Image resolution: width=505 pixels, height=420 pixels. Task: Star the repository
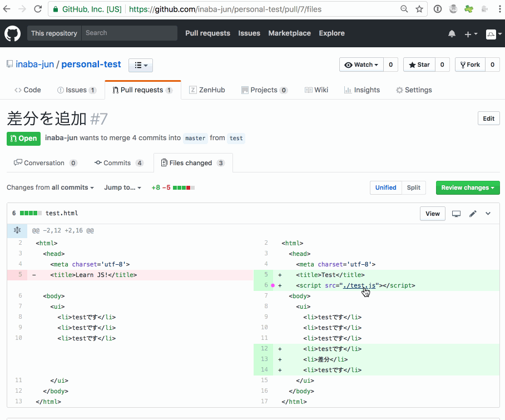click(419, 65)
